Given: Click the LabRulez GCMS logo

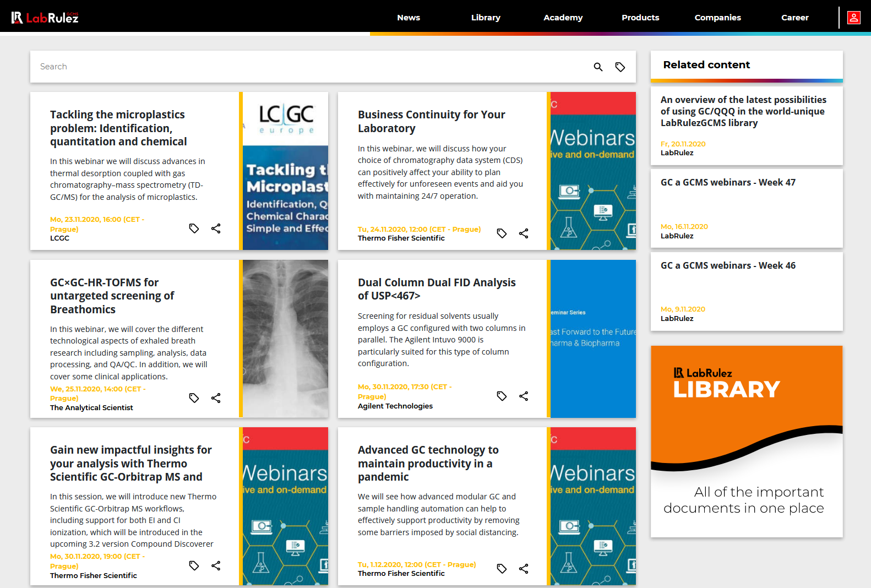Looking at the screenshot, I should [x=45, y=18].
